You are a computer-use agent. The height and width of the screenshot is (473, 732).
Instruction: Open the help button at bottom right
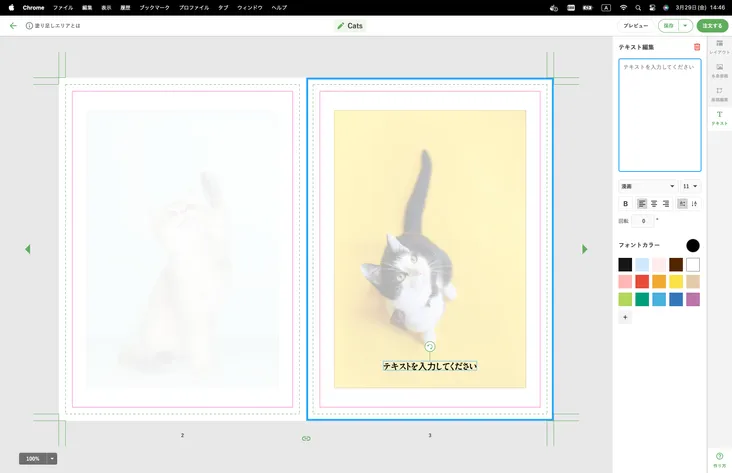point(719,458)
